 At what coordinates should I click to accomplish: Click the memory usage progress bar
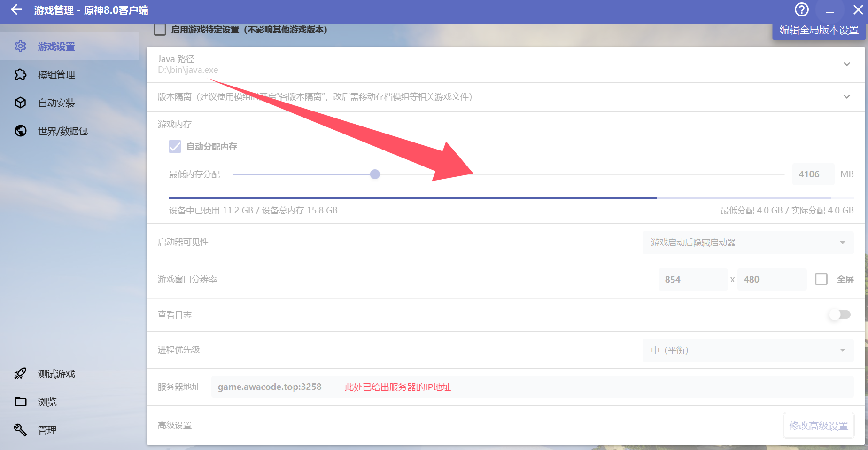click(511, 198)
